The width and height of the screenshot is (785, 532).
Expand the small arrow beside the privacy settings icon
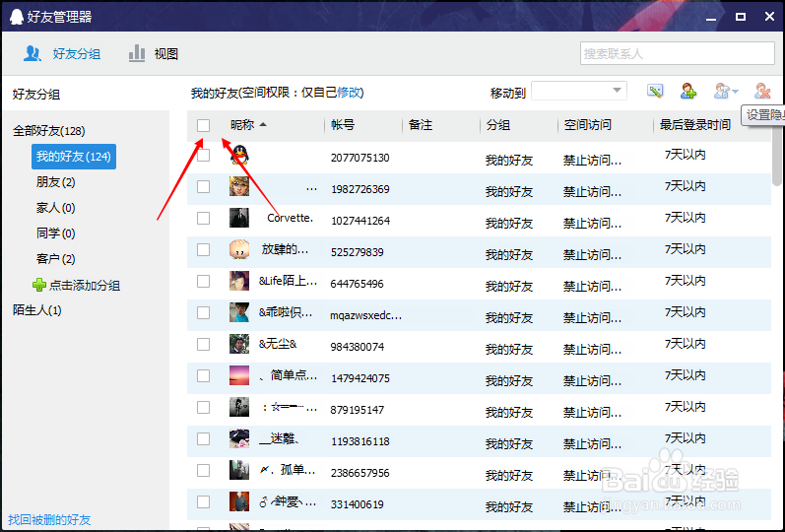pos(735,92)
